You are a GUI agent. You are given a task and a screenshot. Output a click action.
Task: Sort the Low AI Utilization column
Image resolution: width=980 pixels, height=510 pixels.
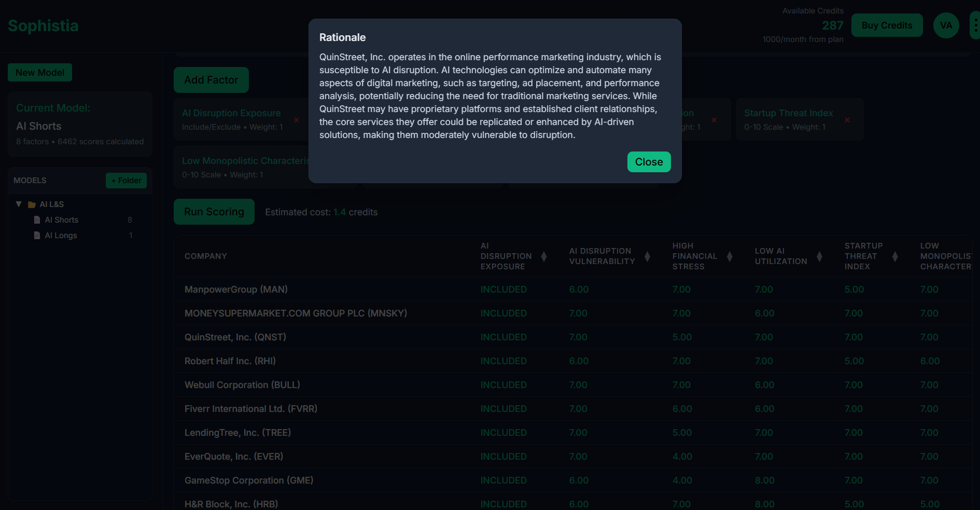tap(819, 256)
